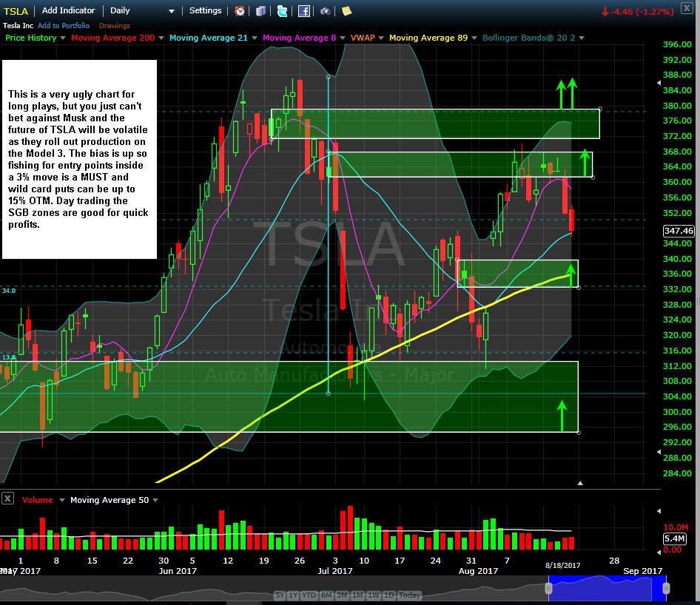Close the Volume panel with X box
Screen dimensions: 700x605
click(7, 498)
